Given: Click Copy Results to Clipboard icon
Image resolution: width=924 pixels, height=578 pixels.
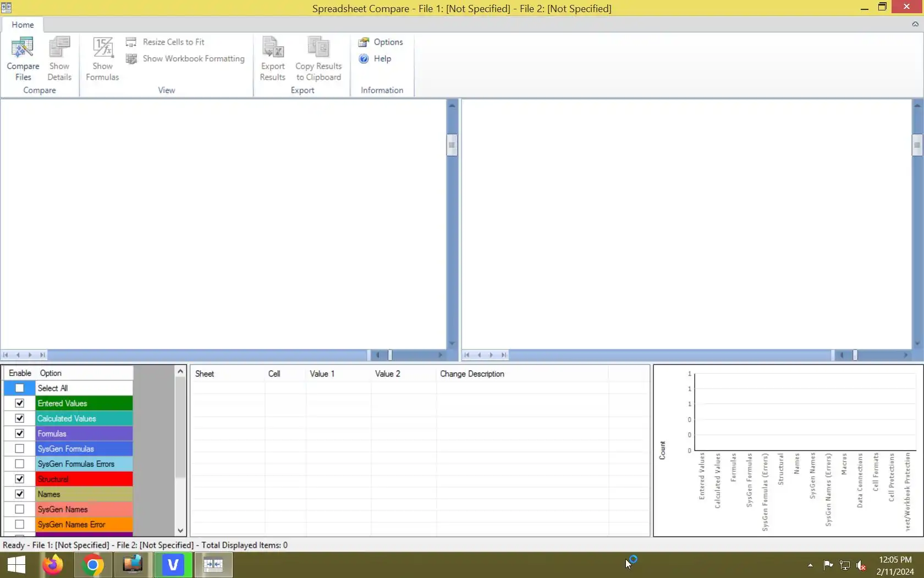Looking at the screenshot, I should 318,48.
